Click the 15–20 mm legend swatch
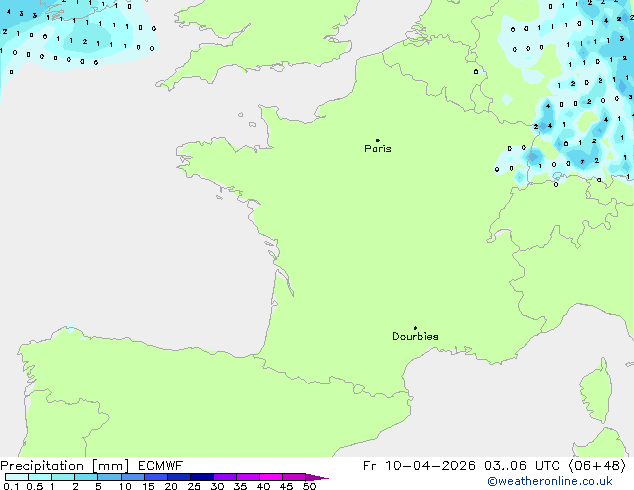The width and height of the screenshot is (634, 490). [156, 477]
